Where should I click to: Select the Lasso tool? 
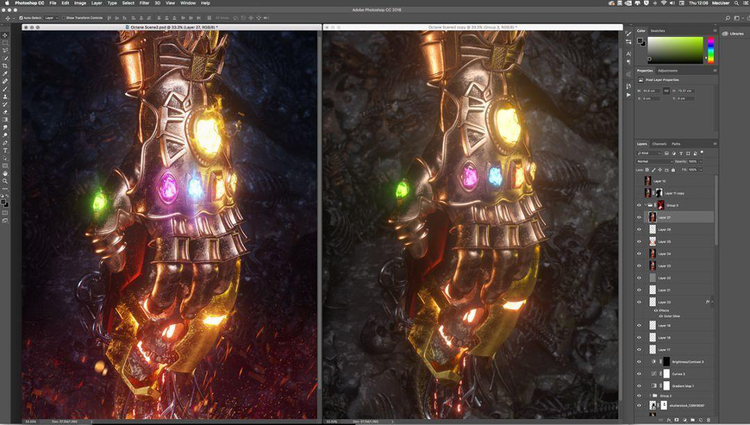point(5,51)
